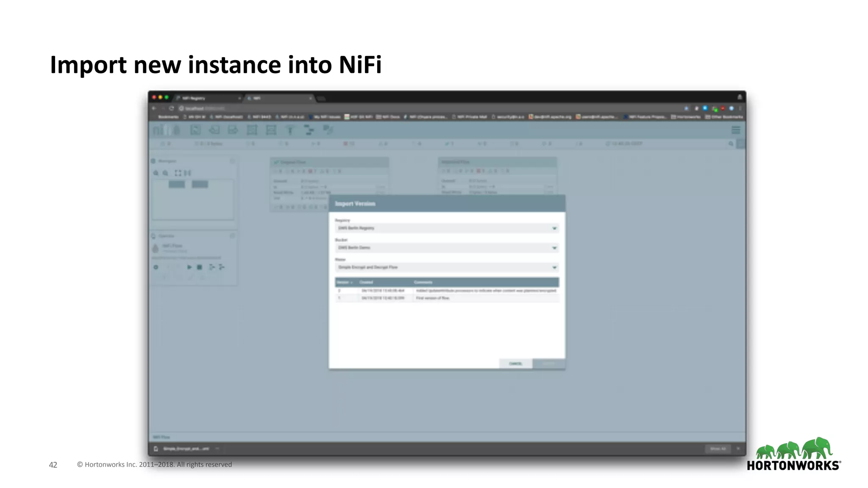Open 'NiFi Private Mail' bookmark
The image size is (868, 488).
click(x=470, y=117)
